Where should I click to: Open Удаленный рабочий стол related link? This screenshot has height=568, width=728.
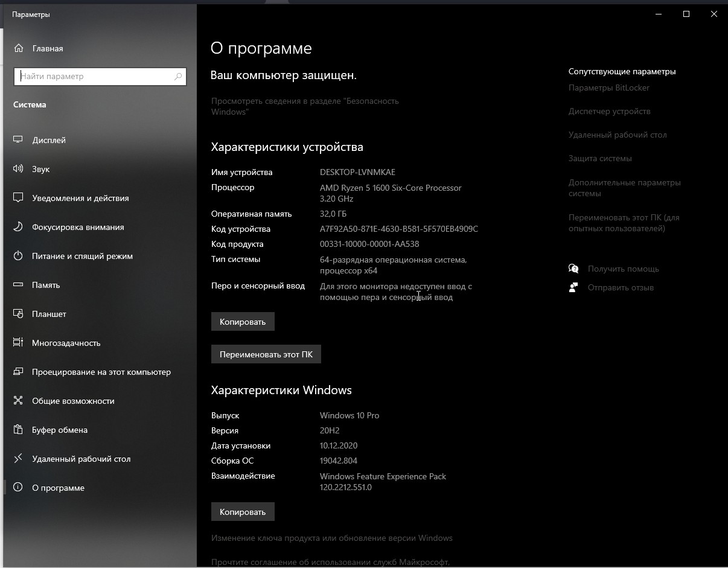[x=618, y=135]
